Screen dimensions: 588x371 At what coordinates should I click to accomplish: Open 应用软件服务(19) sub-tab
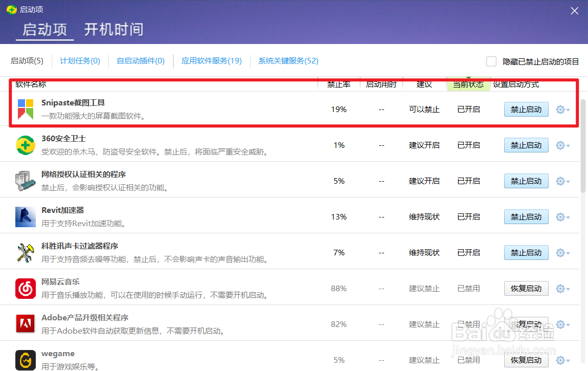point(212,61)
